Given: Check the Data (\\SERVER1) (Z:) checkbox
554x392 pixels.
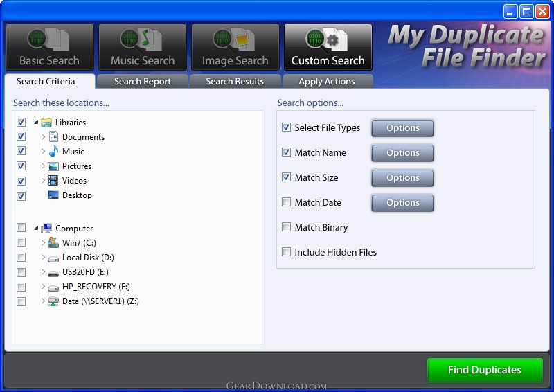Looking at the screenshot, I should (21, 301).
